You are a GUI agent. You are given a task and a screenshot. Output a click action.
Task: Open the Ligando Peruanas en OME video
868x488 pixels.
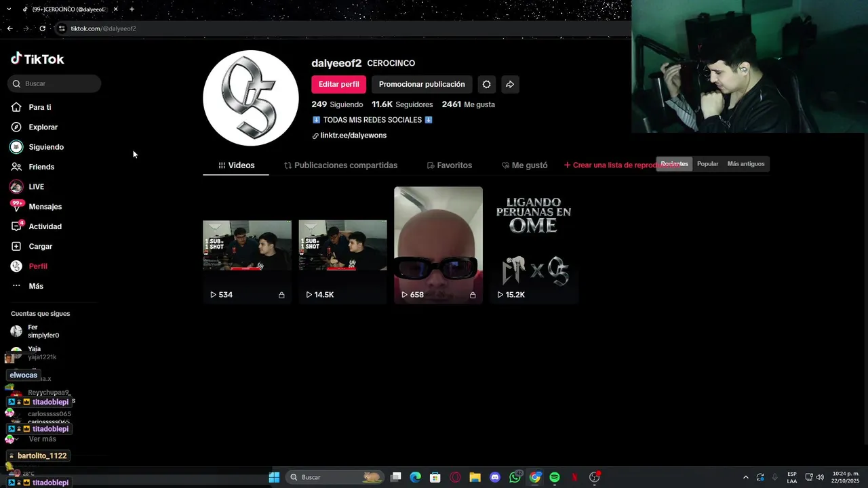point(534,245)
